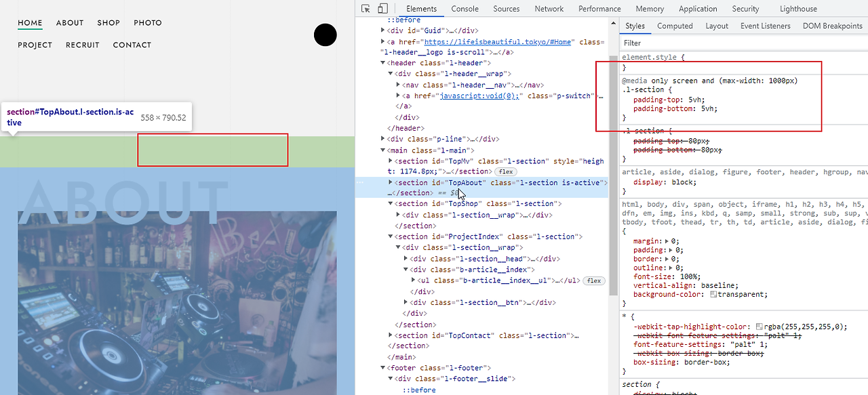The height and width of the screenshot is (395, 868).
Task: Expand the margin shorthand property triangle
Action: click(668, 241)
